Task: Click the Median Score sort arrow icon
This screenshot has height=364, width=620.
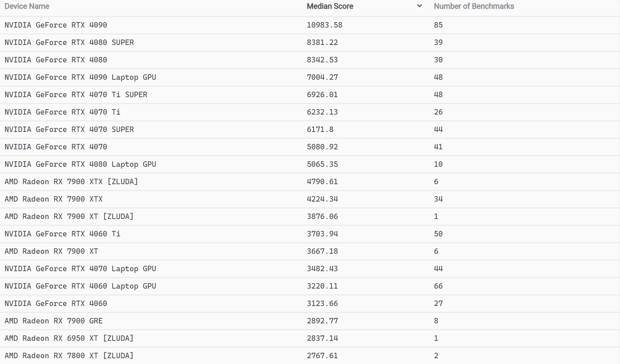Action: click(419, 6)
